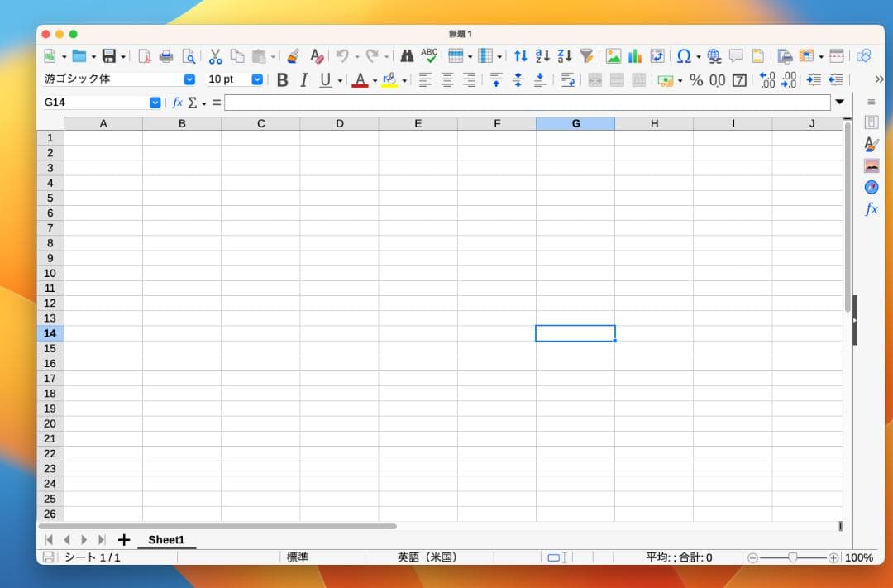Click the zoom slider in status bar
The width and height of the screenshot is (893, 588).
point(792,557)
